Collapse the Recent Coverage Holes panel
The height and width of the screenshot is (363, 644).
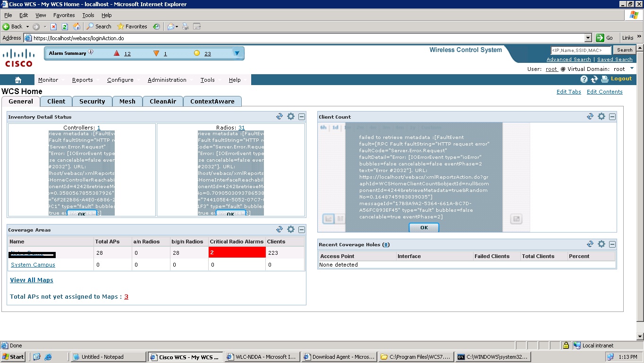[x=612, y=244]
